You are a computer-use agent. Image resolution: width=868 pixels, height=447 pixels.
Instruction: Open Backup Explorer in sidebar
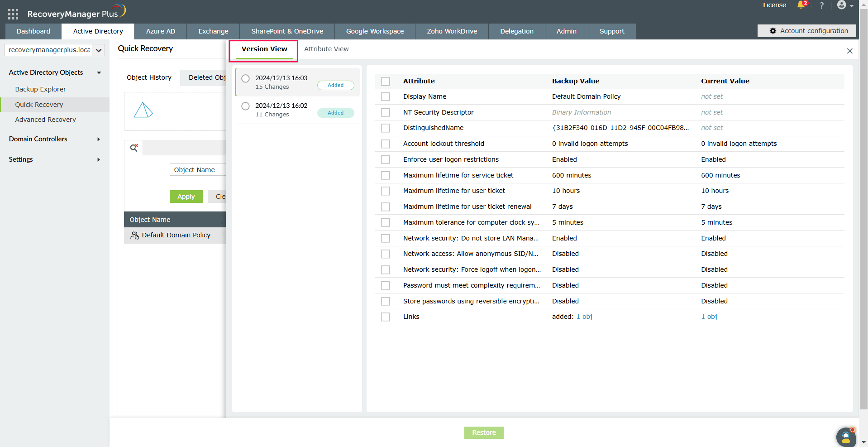[40, 89]
